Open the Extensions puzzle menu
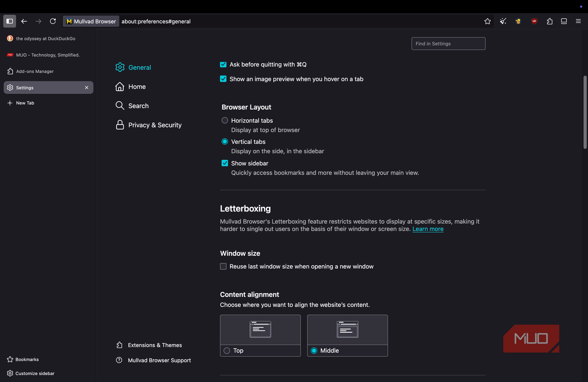This screenshot has width=588, height=382. point(549,21)
